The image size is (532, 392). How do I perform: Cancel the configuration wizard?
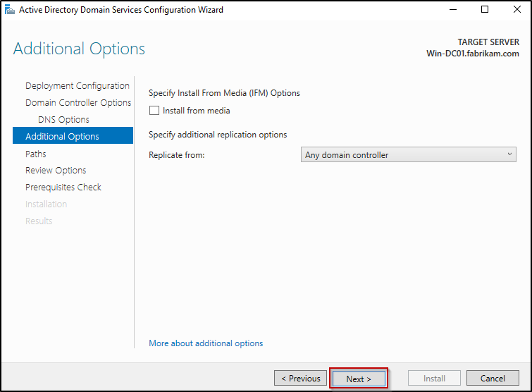[x=493, y=379]
